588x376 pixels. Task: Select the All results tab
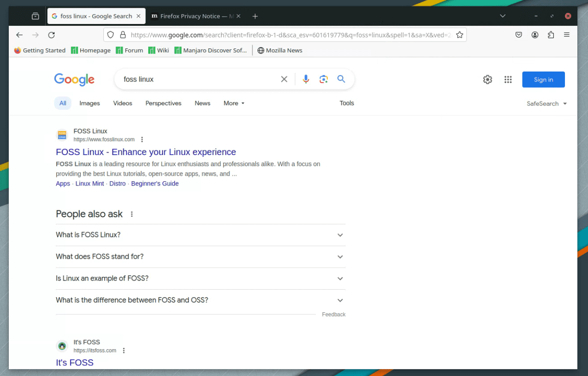tap(63, 103)
